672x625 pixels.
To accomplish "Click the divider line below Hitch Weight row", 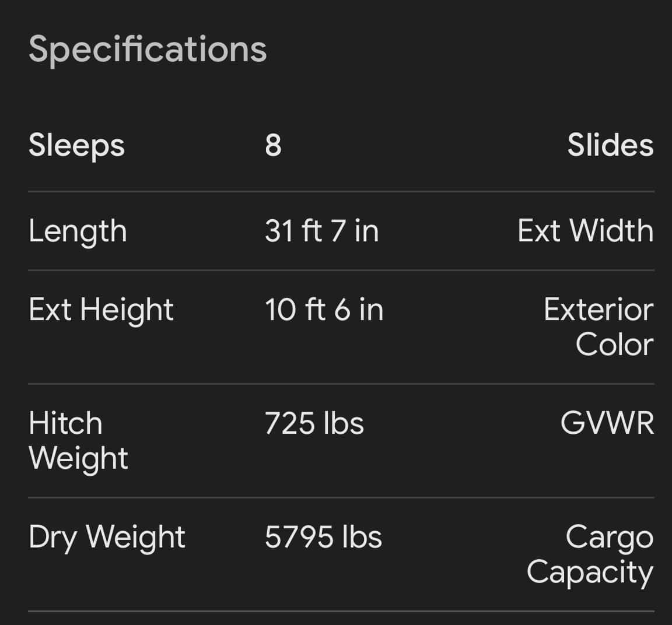I will point(341,497).
